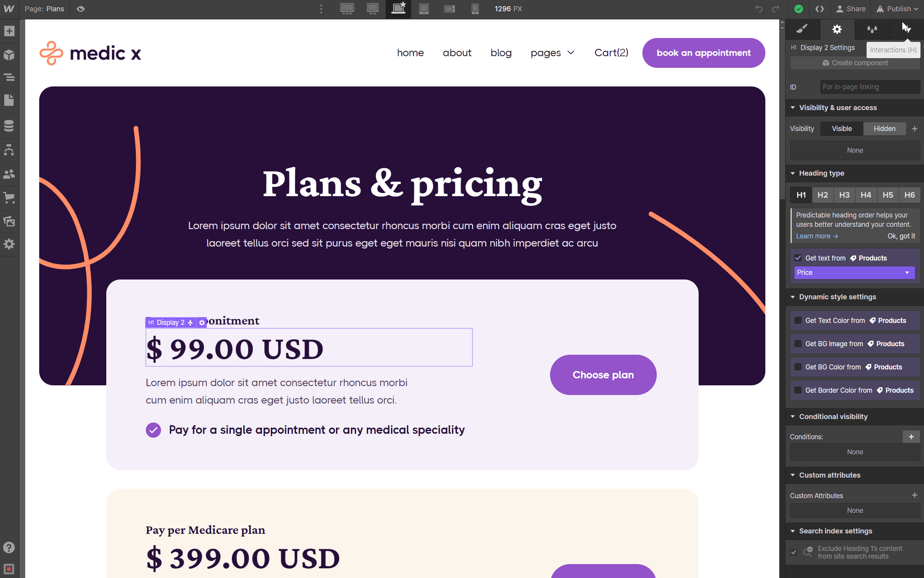The image size is (924, 578).
Task: Enable Get Text Color from Products
Action: coord(798,321)
